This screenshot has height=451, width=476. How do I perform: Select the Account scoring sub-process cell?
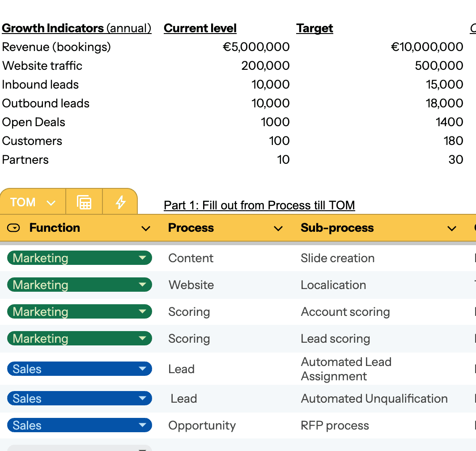(345, 312)
